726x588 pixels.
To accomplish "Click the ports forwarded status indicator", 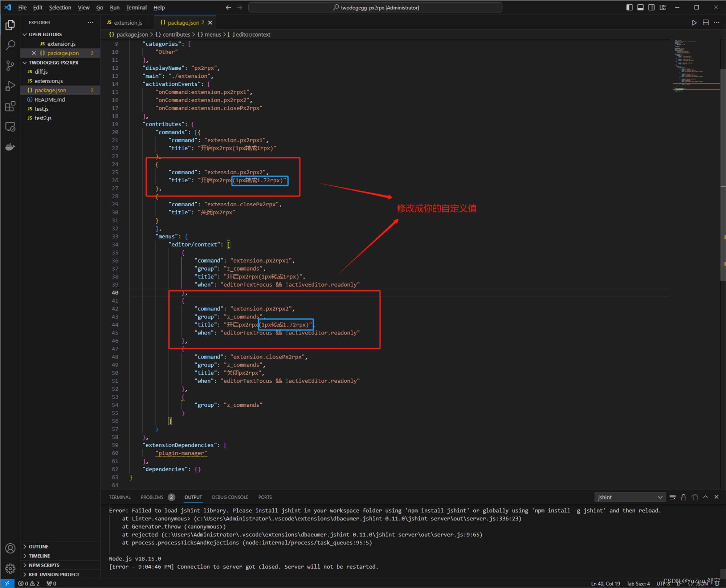I will pos(52,584).
